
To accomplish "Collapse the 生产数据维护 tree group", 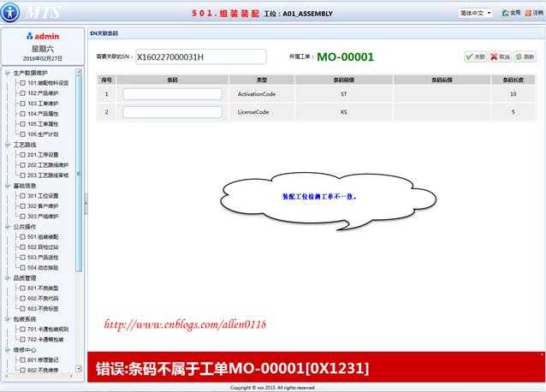I will pyautogui.click(x=8, y=73).
